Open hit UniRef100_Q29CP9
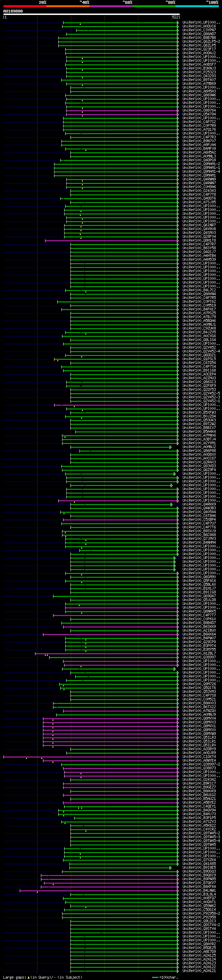Viewport: 222px width, 980px height. [199, 642]
